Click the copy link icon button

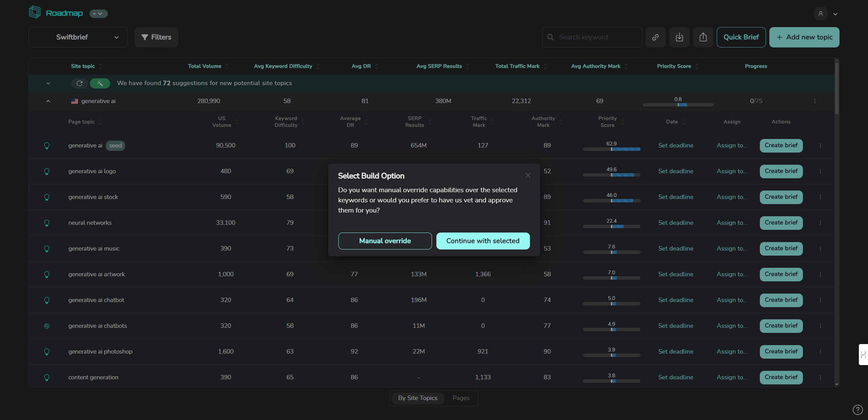[x=655, y=37]
